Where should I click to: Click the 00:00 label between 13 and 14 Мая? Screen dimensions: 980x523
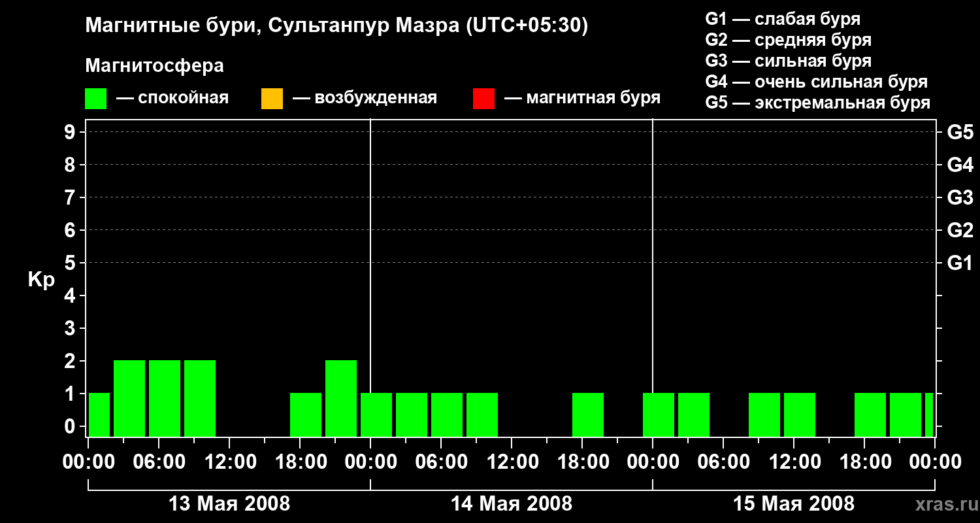click(x=370, y=462)
